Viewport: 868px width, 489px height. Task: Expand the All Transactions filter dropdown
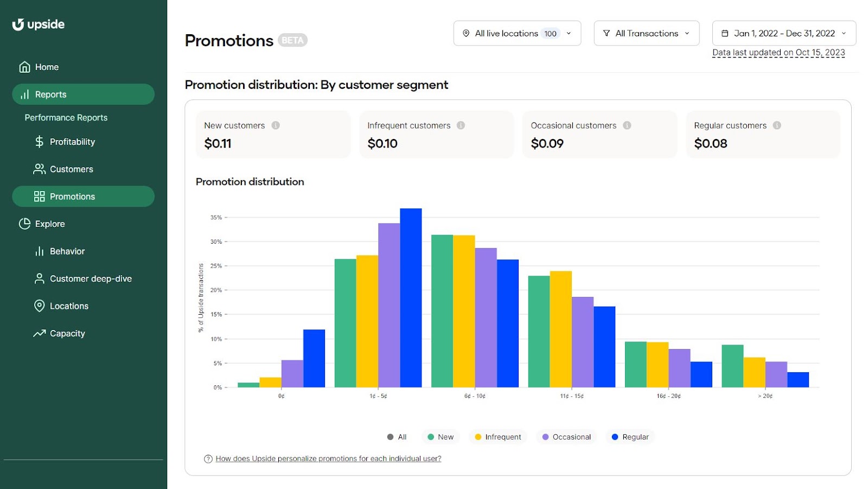[x=646, y=33]
